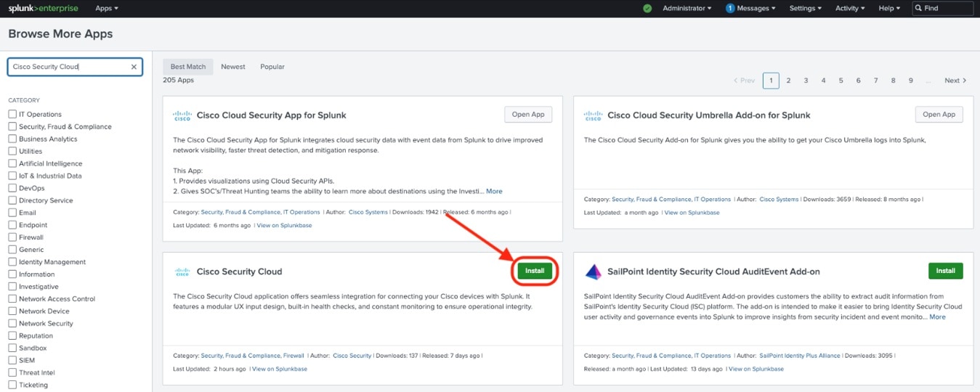980x392 pixels.
Task: Go to results page 2
Action: 788,81
